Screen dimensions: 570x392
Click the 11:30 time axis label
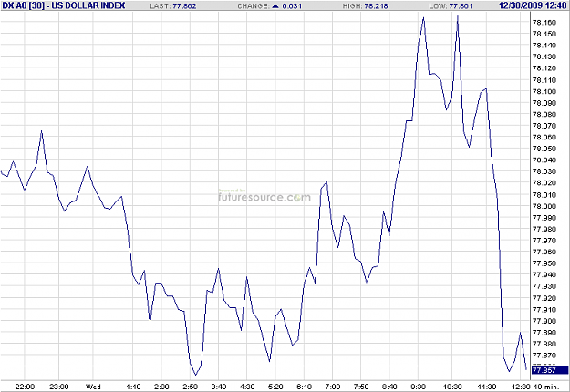(486, 387)
